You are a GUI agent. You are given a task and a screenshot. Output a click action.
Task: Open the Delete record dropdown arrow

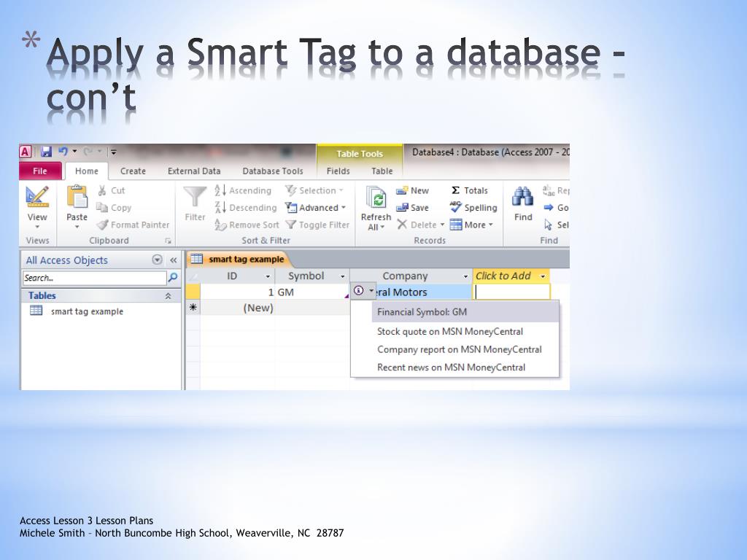coord(442,225)
